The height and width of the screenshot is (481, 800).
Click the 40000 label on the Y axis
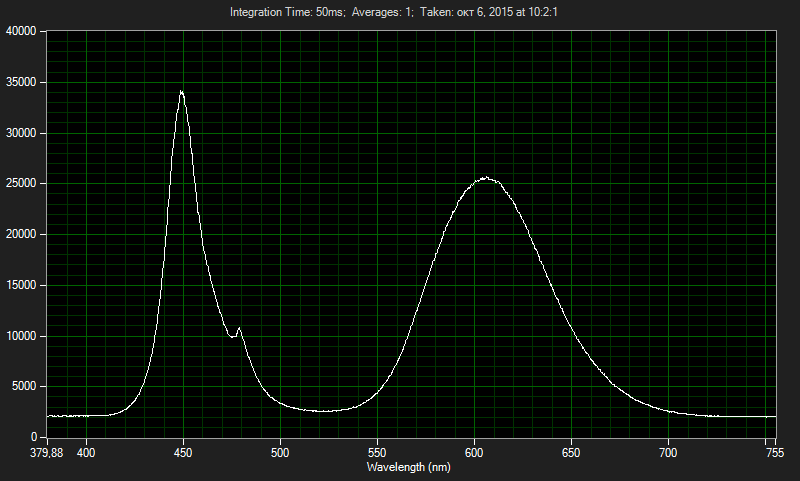[21, 32]
